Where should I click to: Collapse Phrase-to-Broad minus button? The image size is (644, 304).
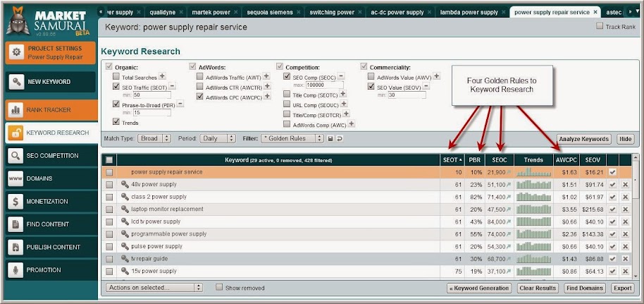click(180, 104)
